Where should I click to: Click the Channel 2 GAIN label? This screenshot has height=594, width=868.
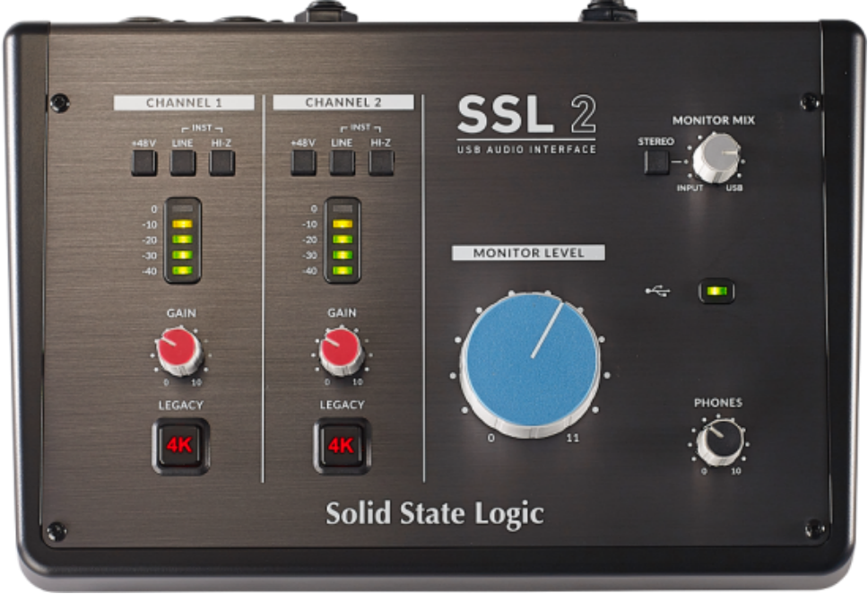point(342,313)
